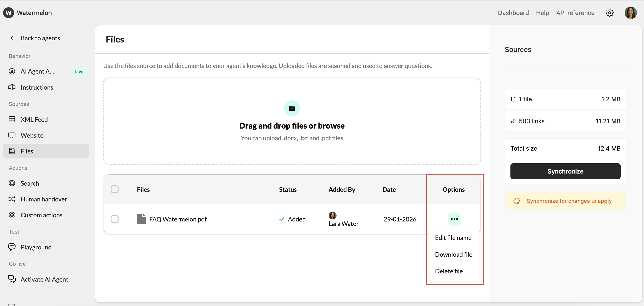Screen dimensions: 644x306
Task: Open the settings gear icon
Action: (609, 13)
